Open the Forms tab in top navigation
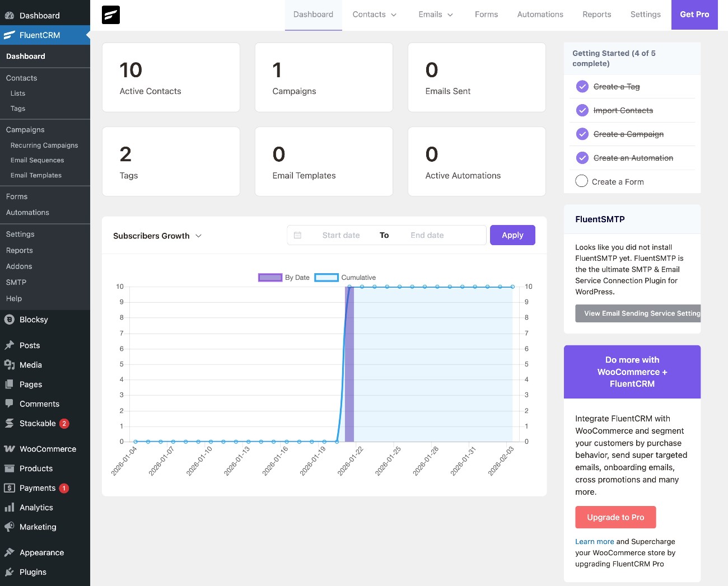Screen dimensions: 728x586 click(486, 15)
